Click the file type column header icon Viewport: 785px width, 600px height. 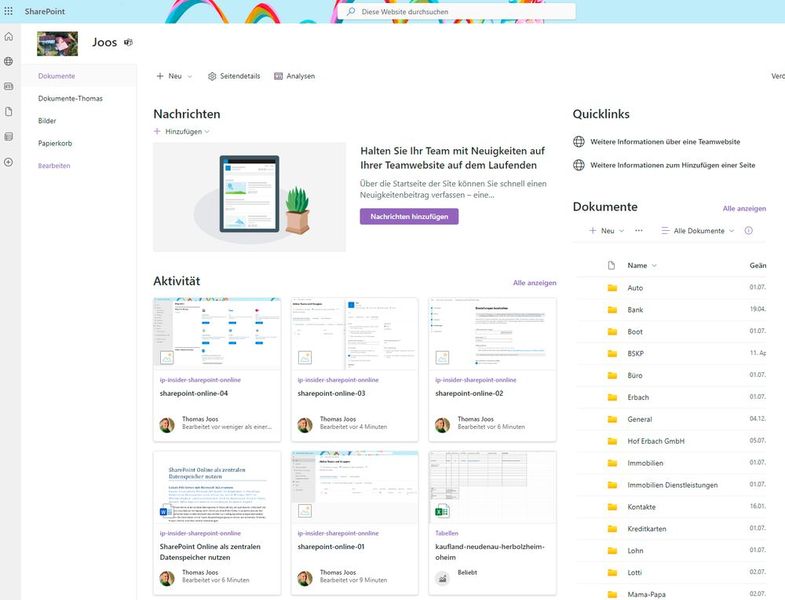point(611,265)
